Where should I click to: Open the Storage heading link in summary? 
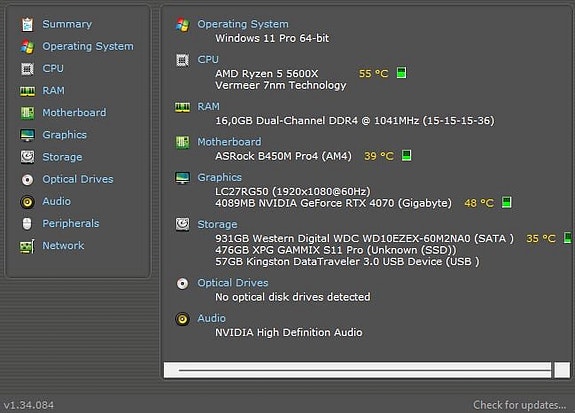[x=217, y=224]
